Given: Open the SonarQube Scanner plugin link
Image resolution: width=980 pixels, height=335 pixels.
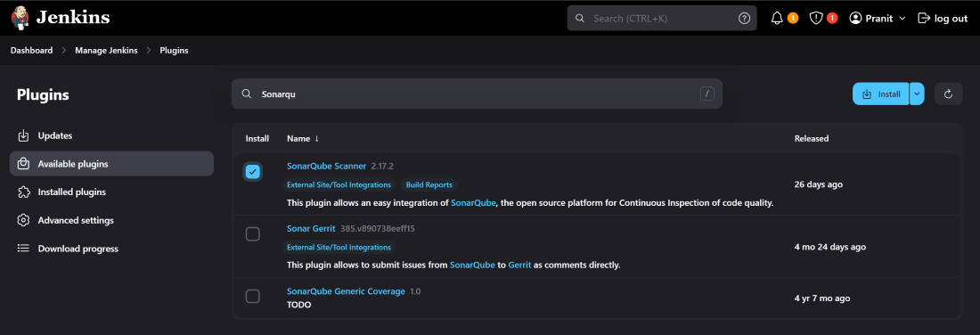Looking at the screenshot, I should (x=326, y=167).
